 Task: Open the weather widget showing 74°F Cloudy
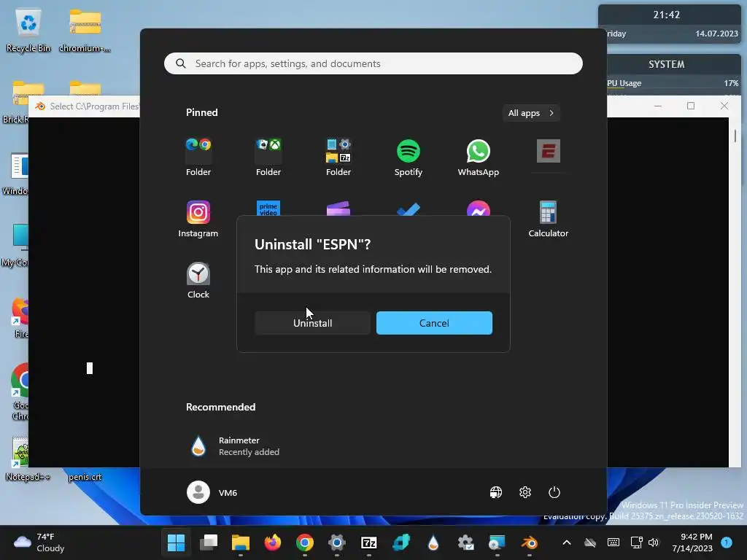pos(39,542)
